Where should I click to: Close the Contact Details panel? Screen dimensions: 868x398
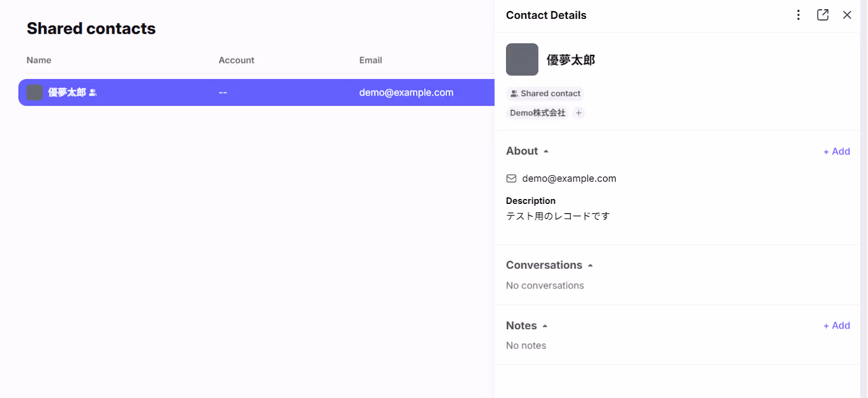click(847, 15)
